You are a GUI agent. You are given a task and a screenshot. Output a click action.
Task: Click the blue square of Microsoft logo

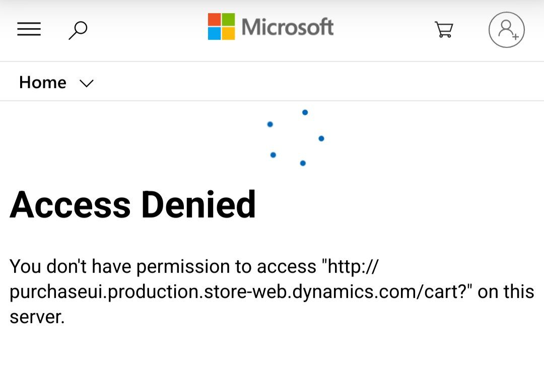pyautogui.click(x=215, y=34)
